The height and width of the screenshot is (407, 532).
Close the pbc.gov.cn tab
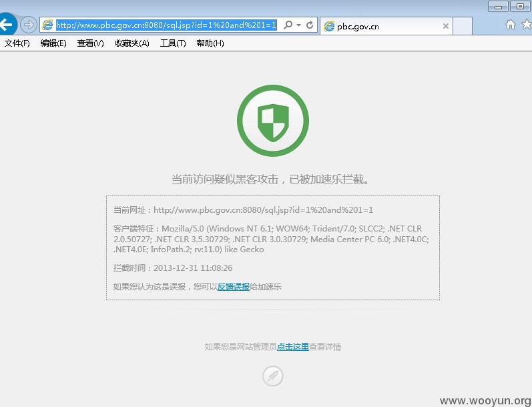(x=446, y=26)
